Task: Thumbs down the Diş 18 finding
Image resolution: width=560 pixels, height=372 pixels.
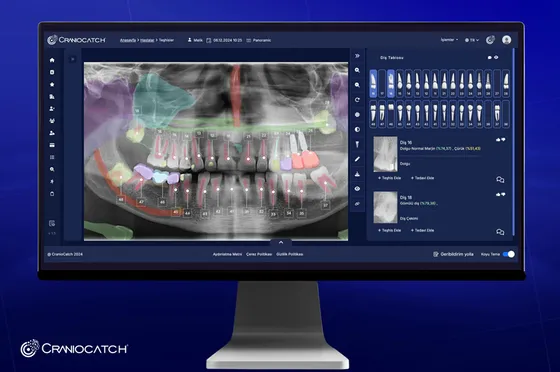Action: [x=503, y=195]
